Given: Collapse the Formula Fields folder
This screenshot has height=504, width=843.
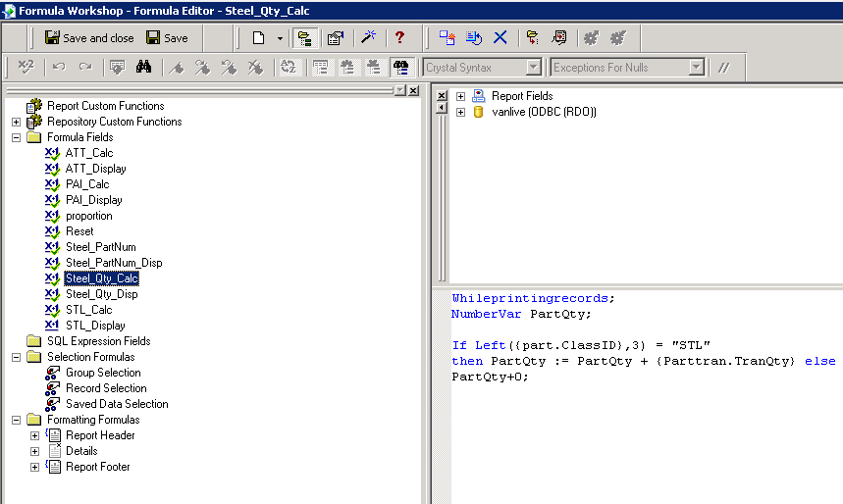Looking at the screenshot, I should (x=16, y=137).
